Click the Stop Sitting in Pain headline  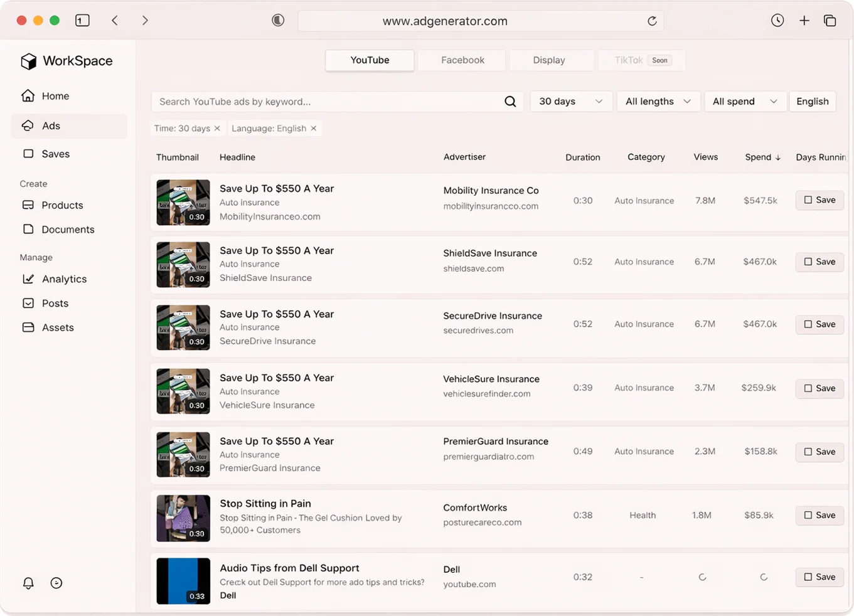pyautogui.click(x=265, y=504)
